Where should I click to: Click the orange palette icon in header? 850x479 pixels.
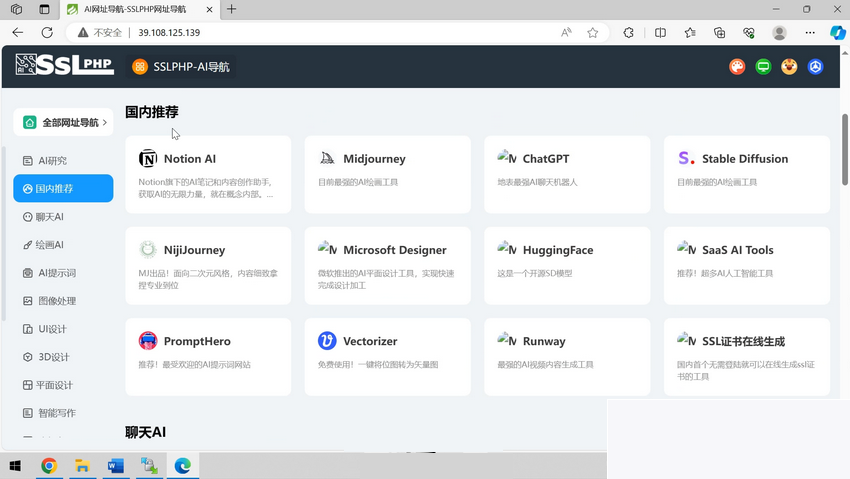(x=737, y=67)
